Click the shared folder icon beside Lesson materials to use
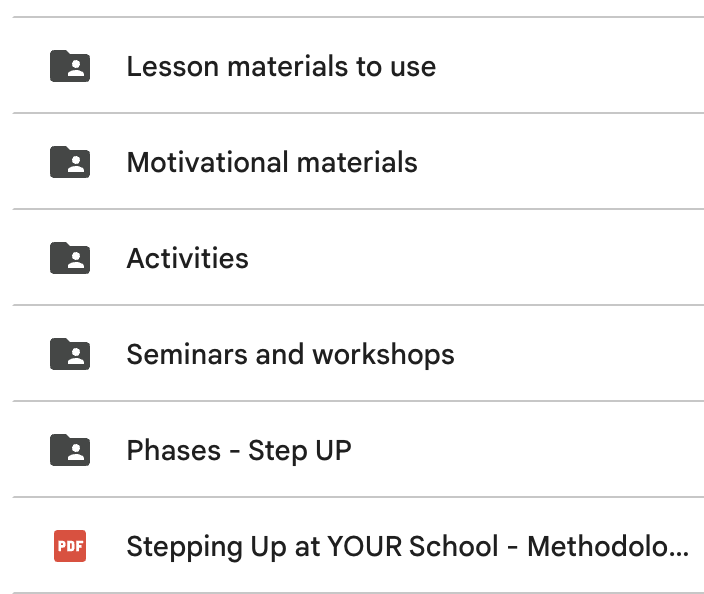This screenshot has height=594, width=704. click(70, 66)
